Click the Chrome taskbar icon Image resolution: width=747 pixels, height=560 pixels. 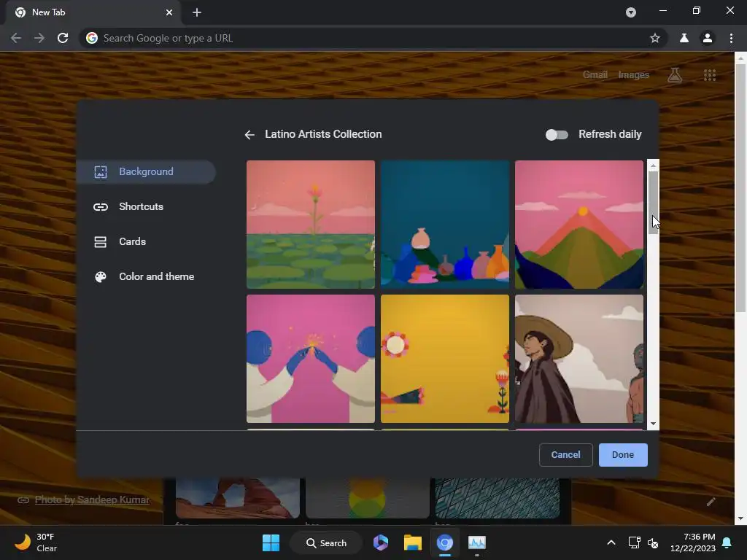tap(445, 542)
